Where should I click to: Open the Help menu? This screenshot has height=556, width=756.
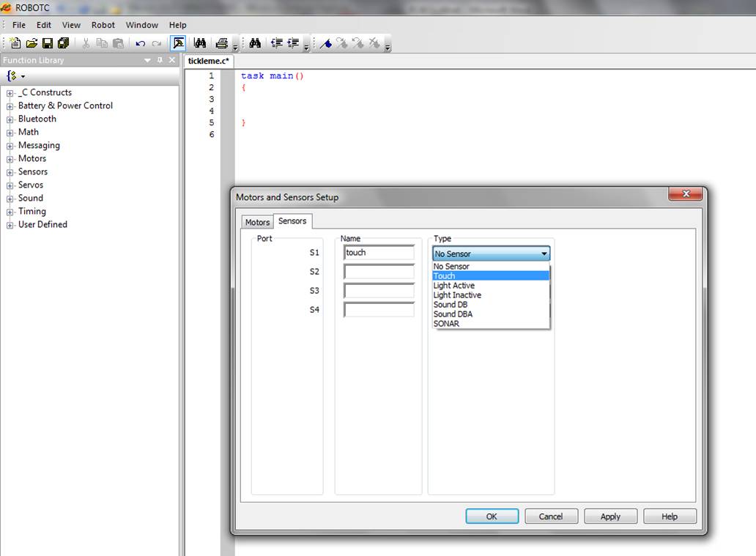(x=177, y=25)
